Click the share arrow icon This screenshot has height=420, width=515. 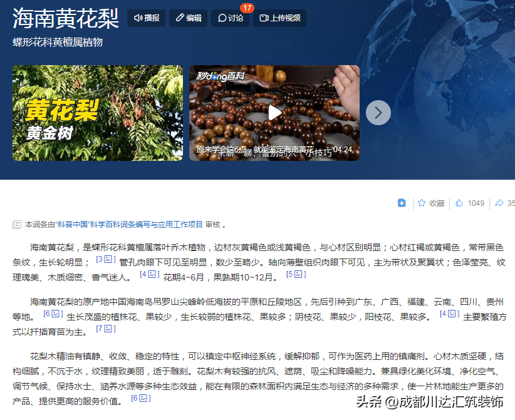click(499, 203)
